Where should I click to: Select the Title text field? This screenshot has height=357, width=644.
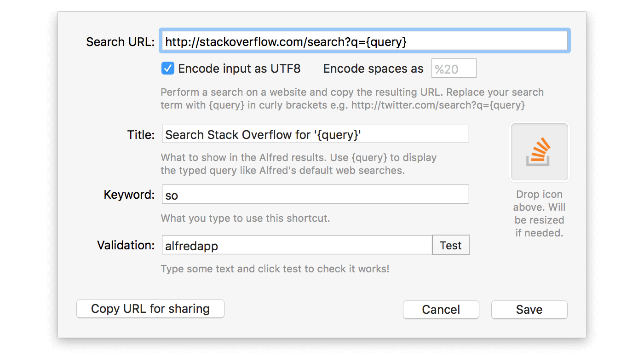coord(315,133)
